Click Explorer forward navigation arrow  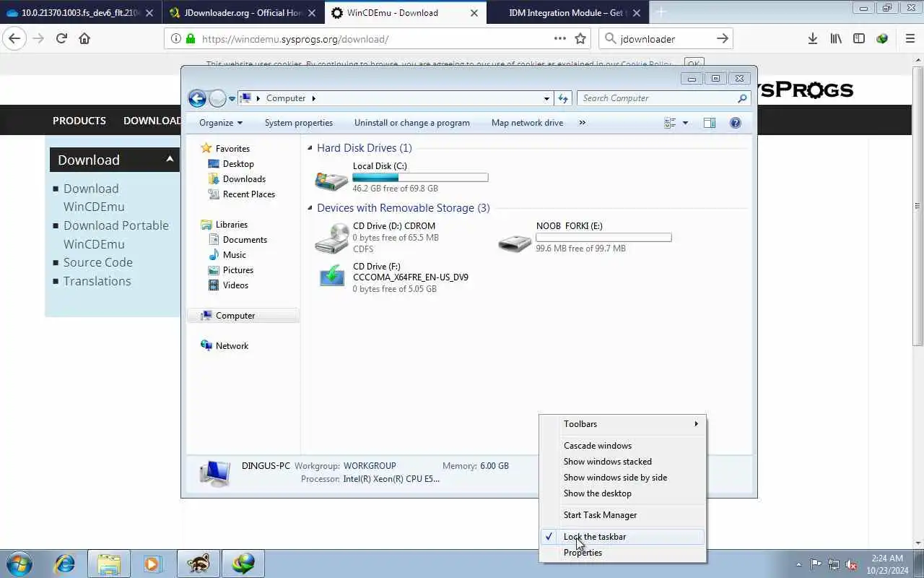tap(217, 98)
